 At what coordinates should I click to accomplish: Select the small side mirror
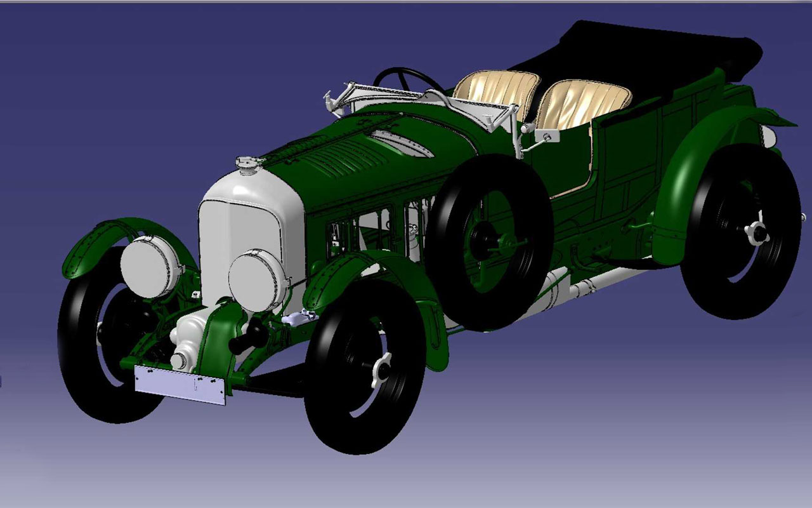(545, 136)
